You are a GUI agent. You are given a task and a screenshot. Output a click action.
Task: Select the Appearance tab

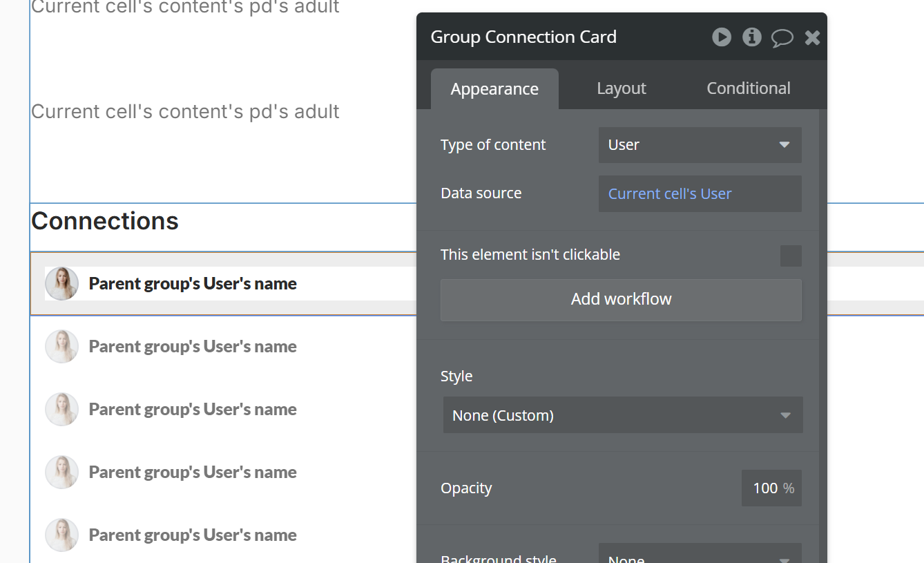tap(494, 89)
